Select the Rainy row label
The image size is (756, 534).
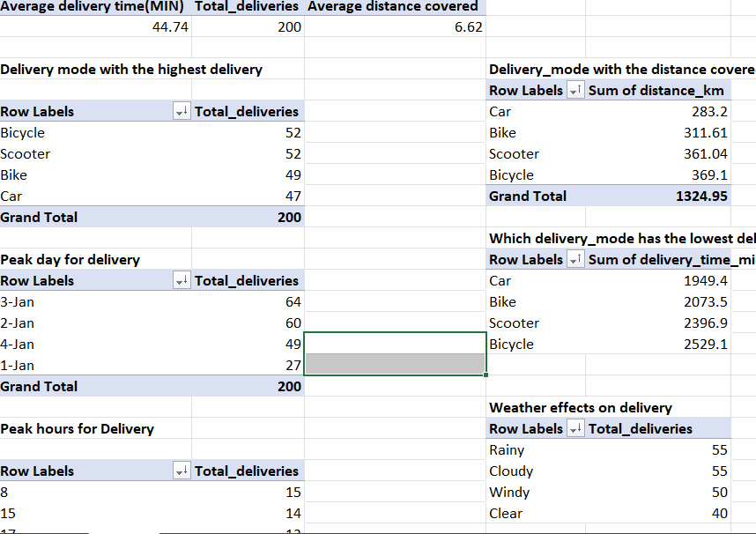click(536, 450)
